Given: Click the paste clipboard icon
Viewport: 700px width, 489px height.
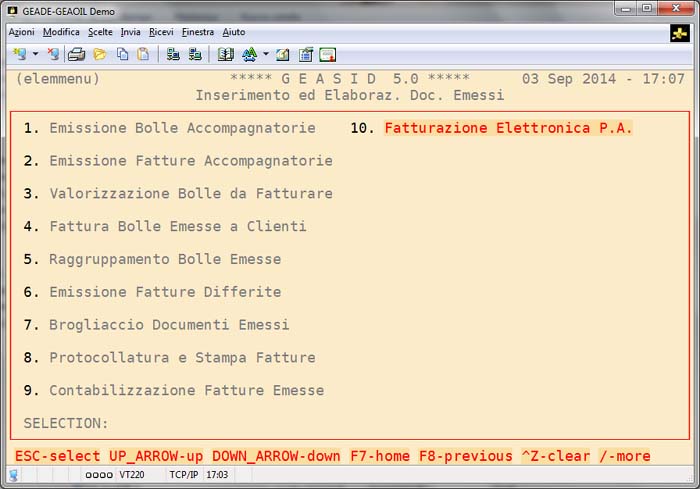Looking at the screenshot, I should (x=143, y=54).
